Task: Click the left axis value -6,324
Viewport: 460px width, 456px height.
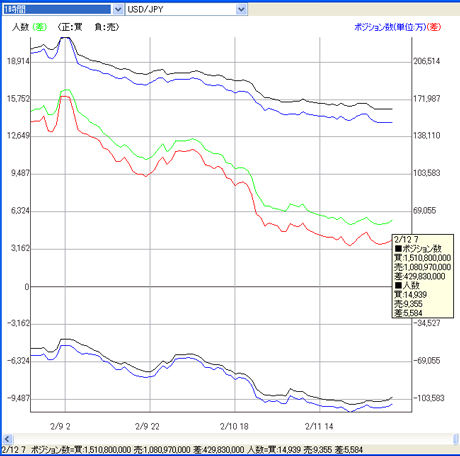Action: click(x=18, y=361)
